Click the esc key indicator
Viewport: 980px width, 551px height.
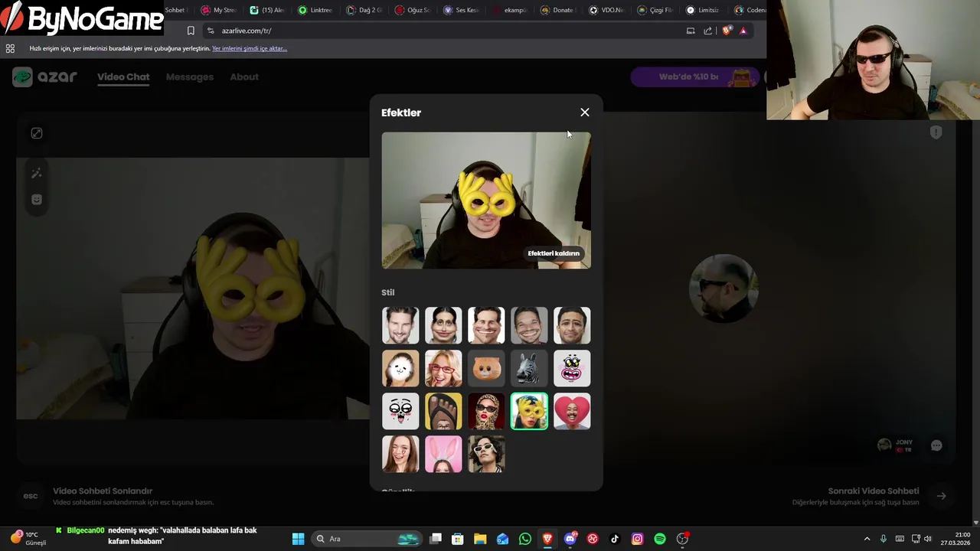tap(31, 496)
